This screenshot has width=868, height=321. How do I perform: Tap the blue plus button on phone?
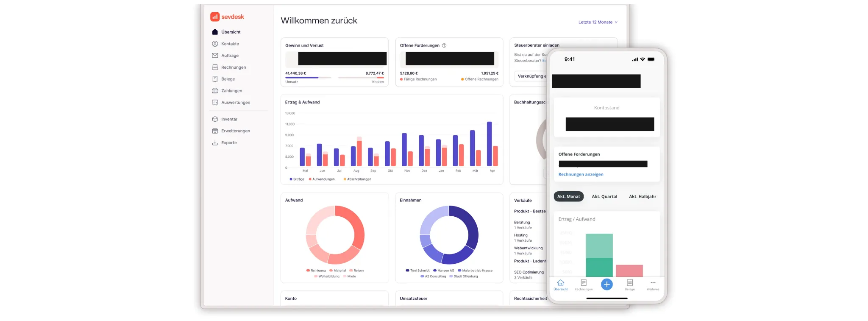pyautogui.click(x=606, y=284)
